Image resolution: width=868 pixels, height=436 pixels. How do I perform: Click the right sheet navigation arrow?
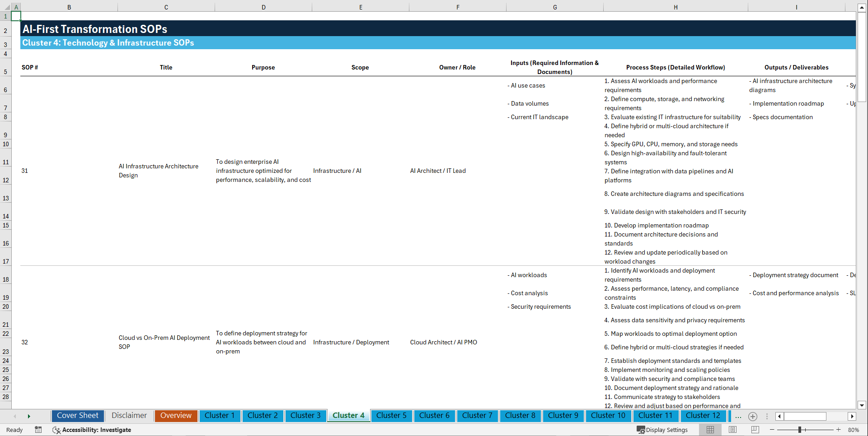coord(29,416)
